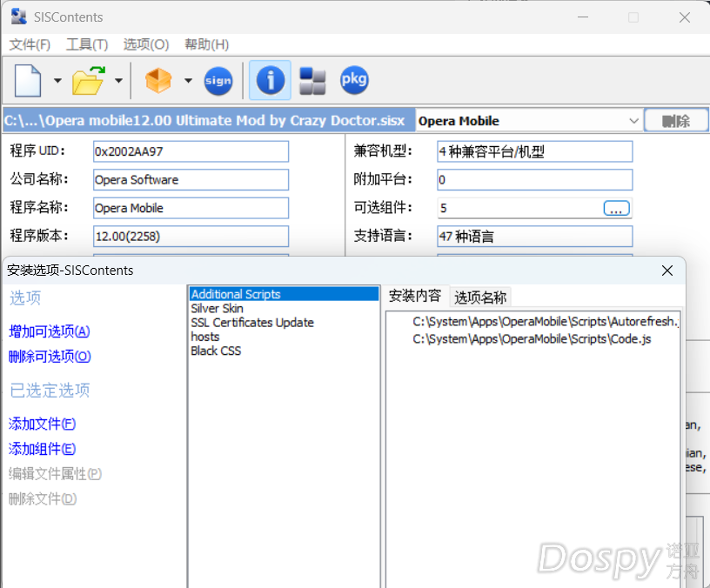Switch to the 选项名称 tab
710x588 pixels.
(480, 297)
